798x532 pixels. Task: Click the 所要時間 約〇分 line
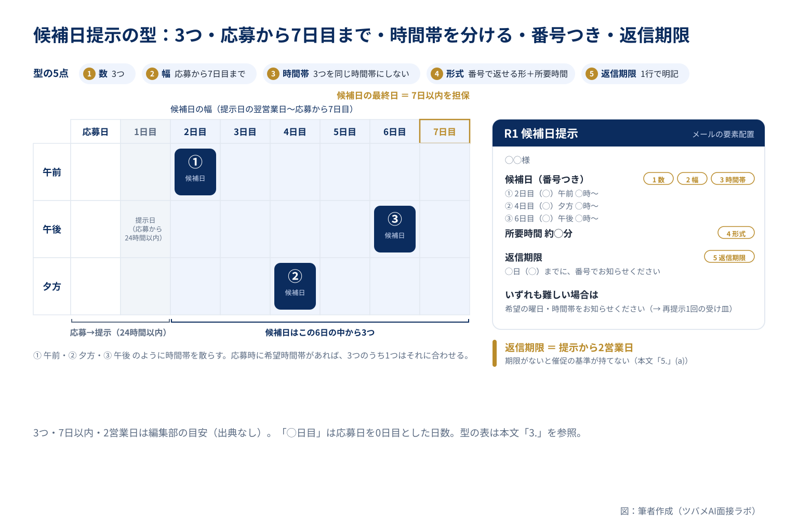coord(538,234)
